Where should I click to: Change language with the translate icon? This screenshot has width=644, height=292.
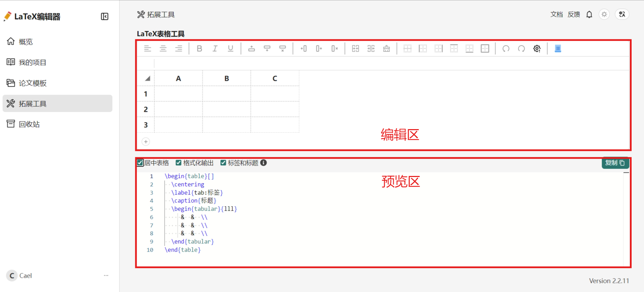coord(622,14)
